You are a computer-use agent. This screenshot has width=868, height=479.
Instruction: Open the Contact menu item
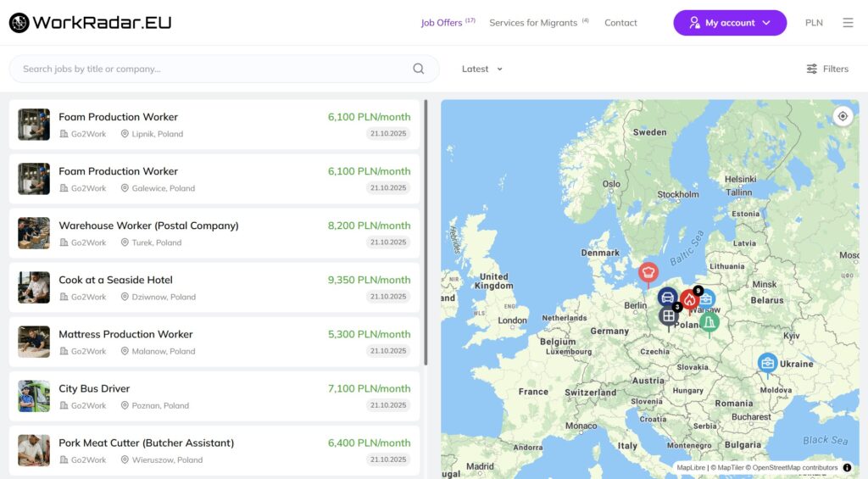620,23
